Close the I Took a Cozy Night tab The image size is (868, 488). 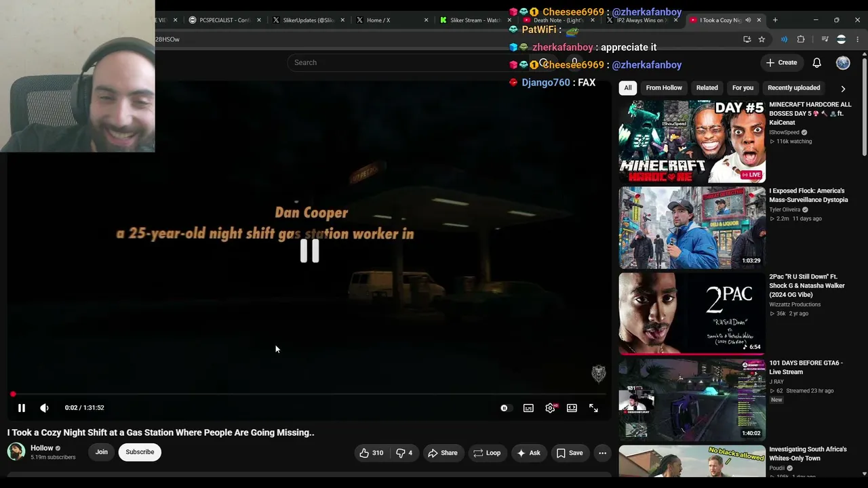[x=759, y=20]
